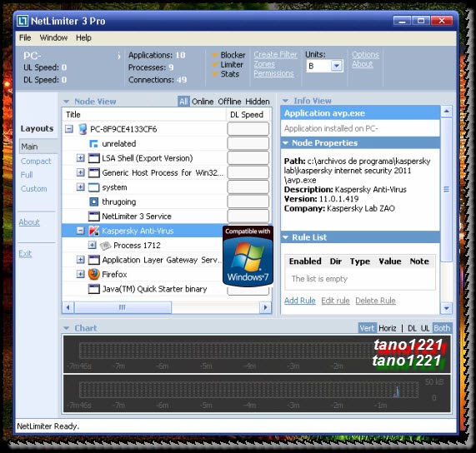
Task: Open the Window menu
Action: [x=53, y=37]
